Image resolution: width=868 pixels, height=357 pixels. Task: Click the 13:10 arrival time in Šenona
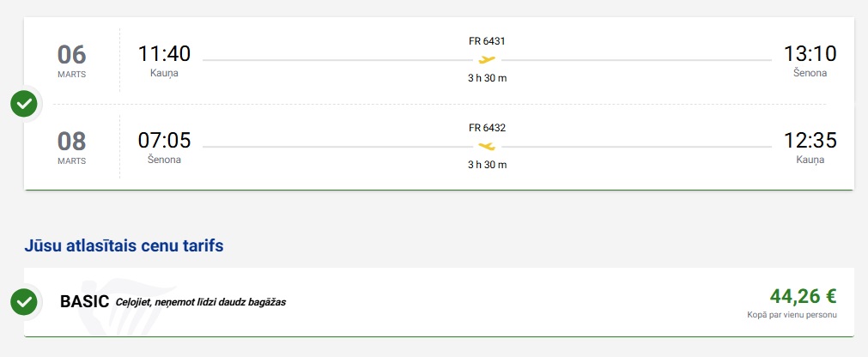click(810, 54)
